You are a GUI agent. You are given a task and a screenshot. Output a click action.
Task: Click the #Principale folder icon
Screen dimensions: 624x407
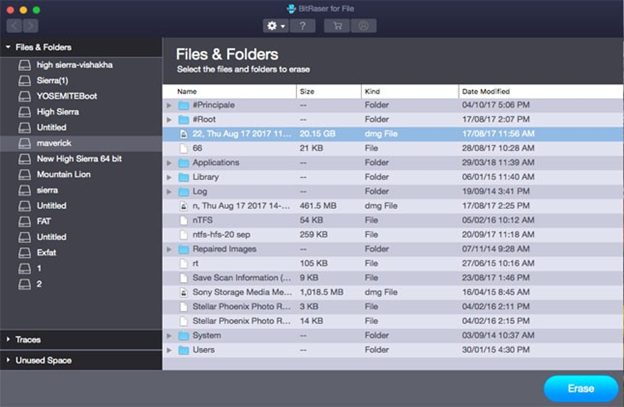[x=183, y=105]
